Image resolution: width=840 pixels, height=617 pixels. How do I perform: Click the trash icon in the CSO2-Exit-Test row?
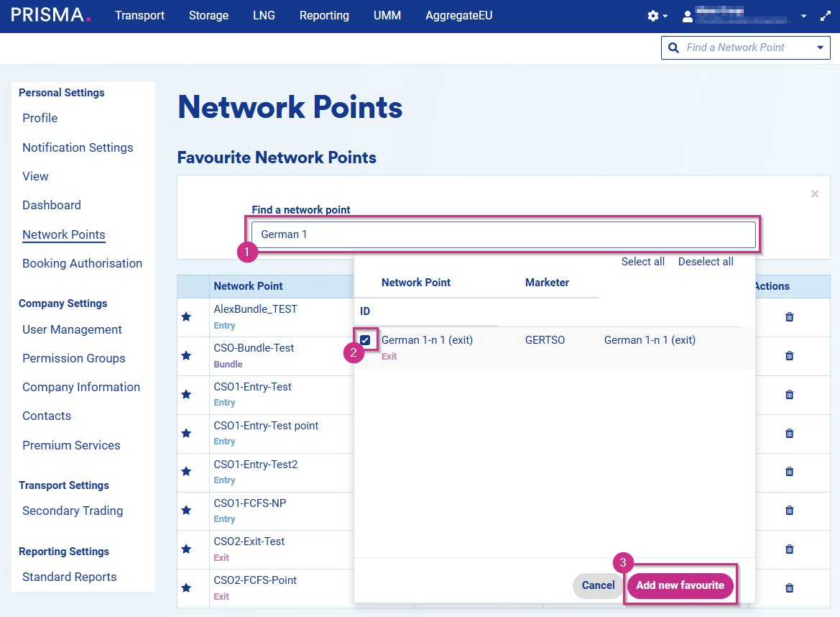790,549
